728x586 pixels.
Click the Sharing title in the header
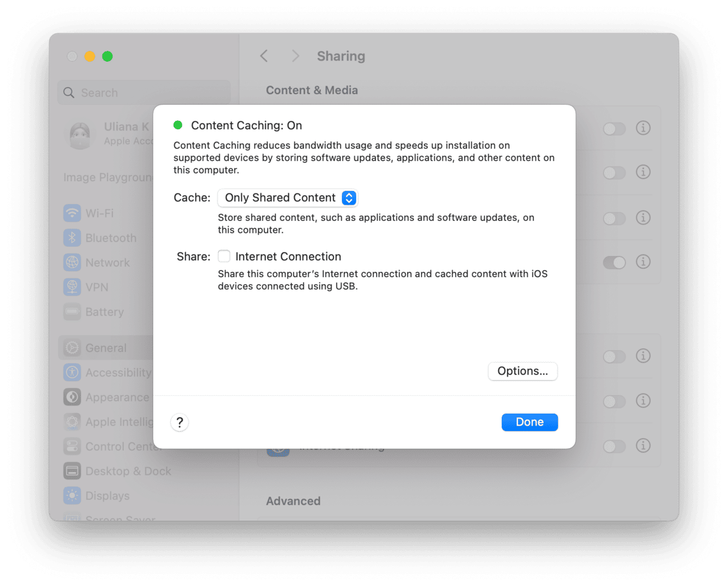pos(341,56)
